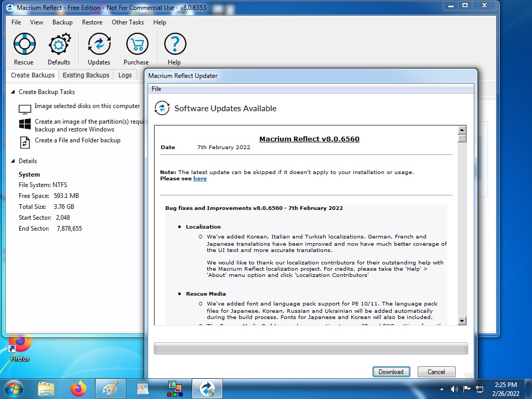Open the Defaults gear icon

tap(59, 44)
